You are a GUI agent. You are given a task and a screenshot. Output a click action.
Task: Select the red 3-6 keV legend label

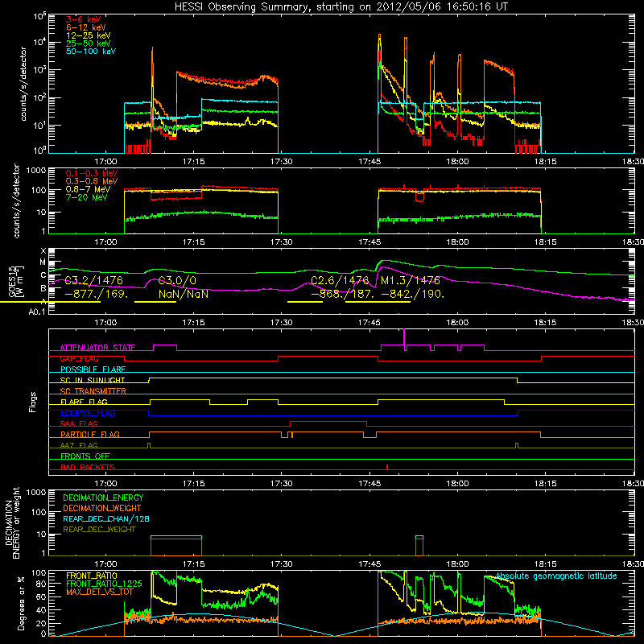pos(83,19)
